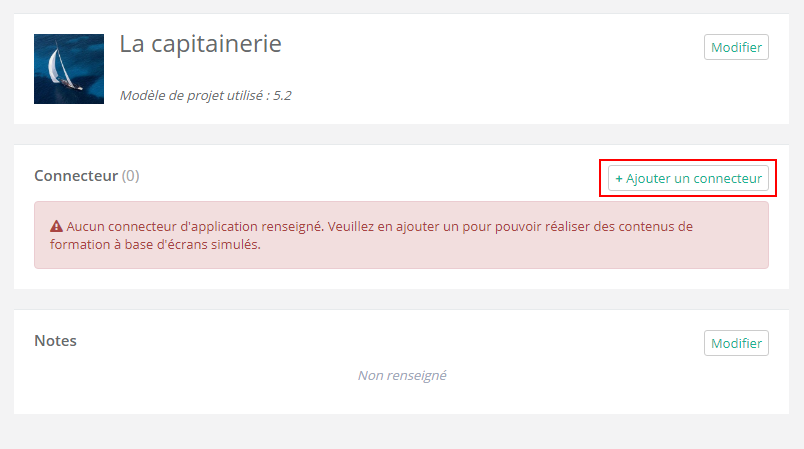Click the 5.2 project model version
This screenshot has width=804, height=449.
[282, 96]
